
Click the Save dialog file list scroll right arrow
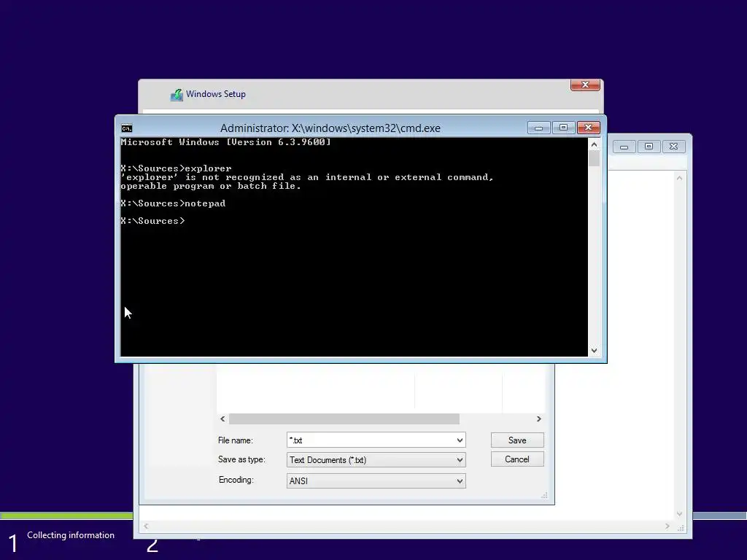[539, 419]
